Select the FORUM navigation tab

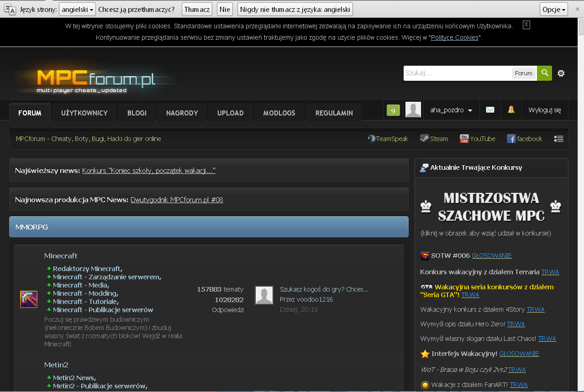(30, 113)
